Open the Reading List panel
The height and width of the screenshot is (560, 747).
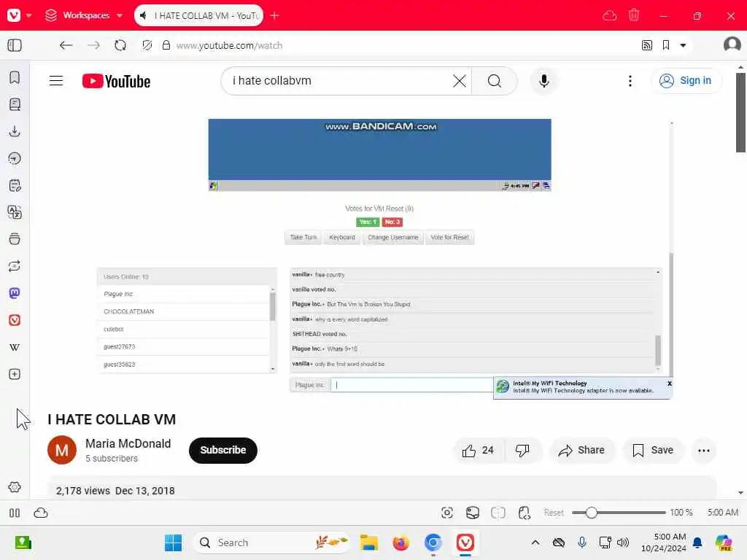click(15, 104)
